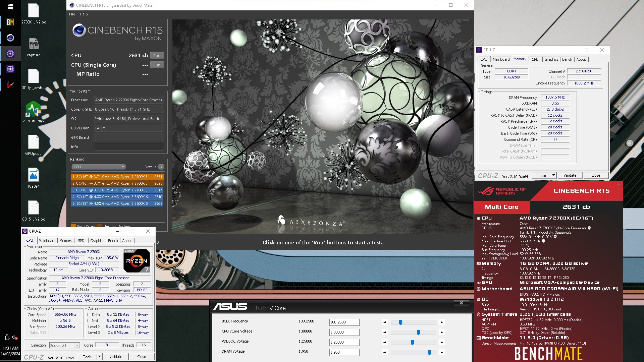Screen dimensions: 644x362
Task: Open the 2700X_LN2.oc desktop file
Action: pyautogui.click(x=34, y=14)
